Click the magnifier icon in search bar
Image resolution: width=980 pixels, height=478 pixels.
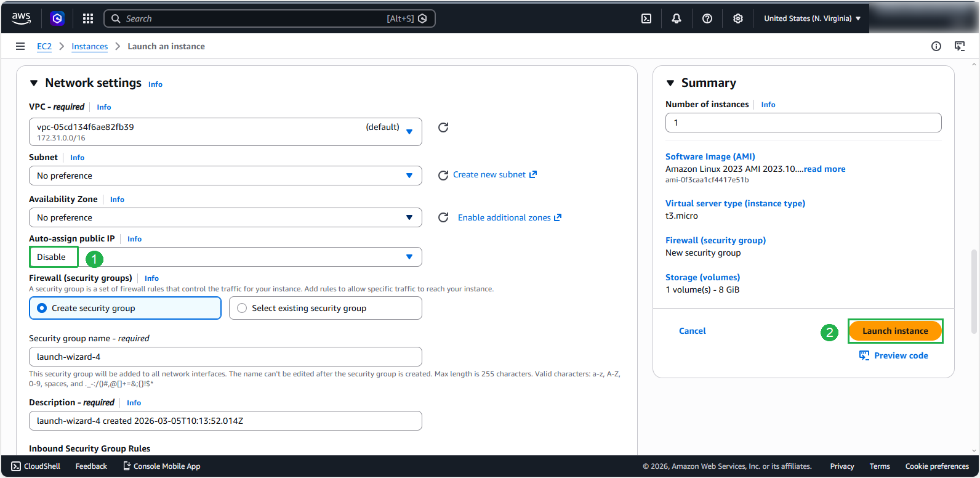coord(116,18)
